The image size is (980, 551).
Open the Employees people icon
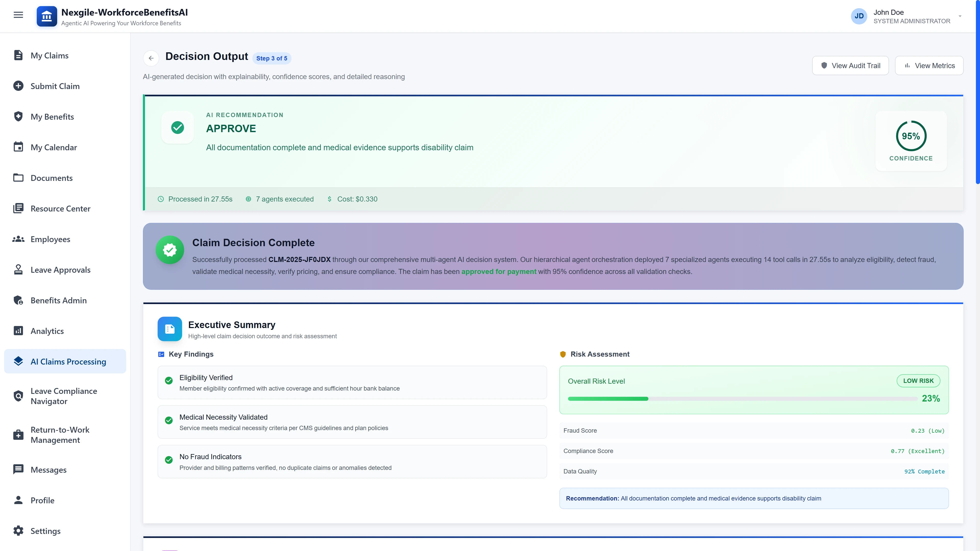18,239
